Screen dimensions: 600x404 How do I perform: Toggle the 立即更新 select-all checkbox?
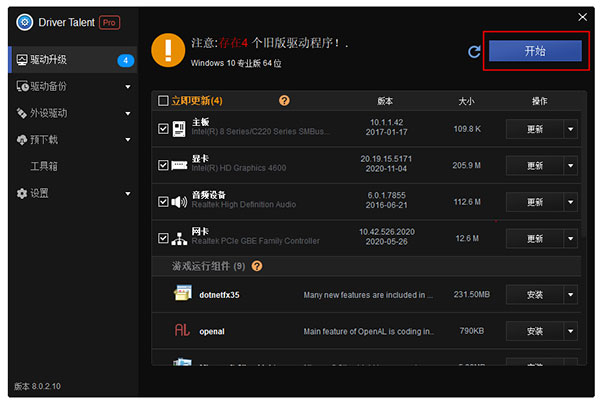163,101
